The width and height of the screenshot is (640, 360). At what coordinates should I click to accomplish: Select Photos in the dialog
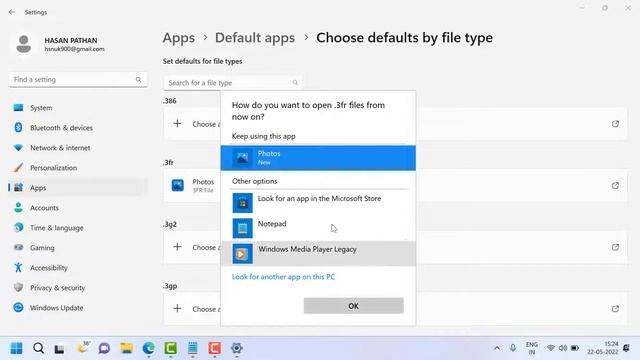pos(318,158)
